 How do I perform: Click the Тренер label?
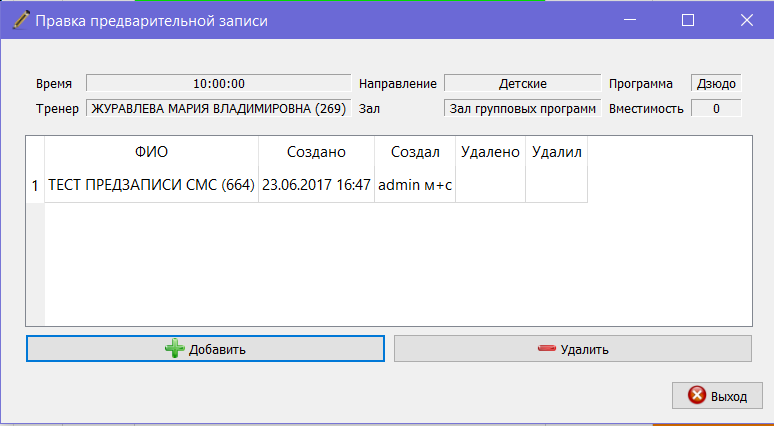(x=57, y=109)
